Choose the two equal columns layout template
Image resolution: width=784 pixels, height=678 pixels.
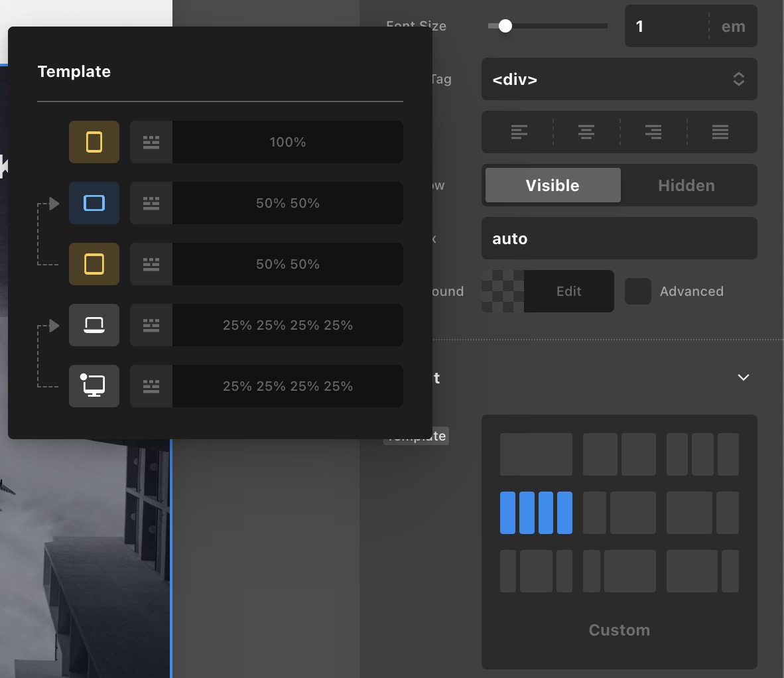click(620, 454)
